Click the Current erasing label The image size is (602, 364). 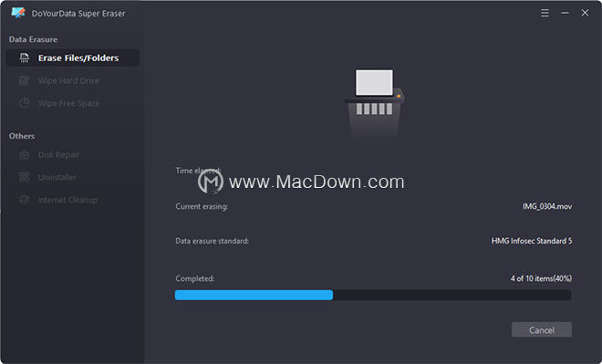202,206
